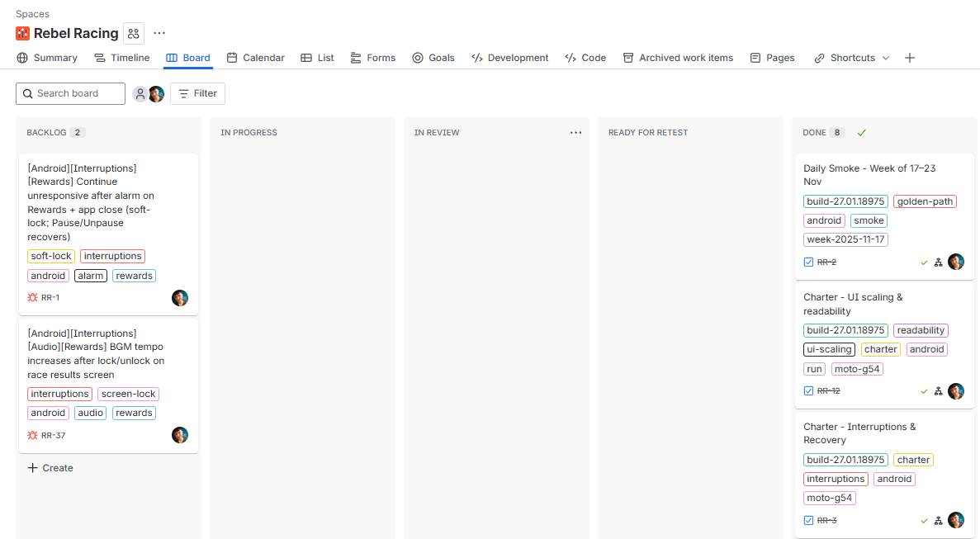Screen dimensions: 980x539
Task: Click the bug icon on RR-1 card
Action: pos(33,298)
